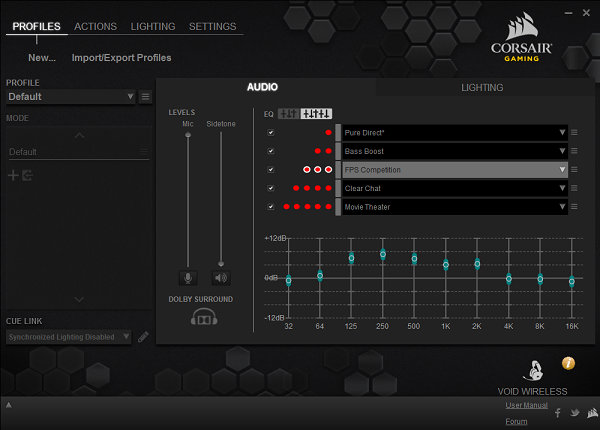
Task: Open Corsair Twitter page icon
Action: click(x=575, y=413)
